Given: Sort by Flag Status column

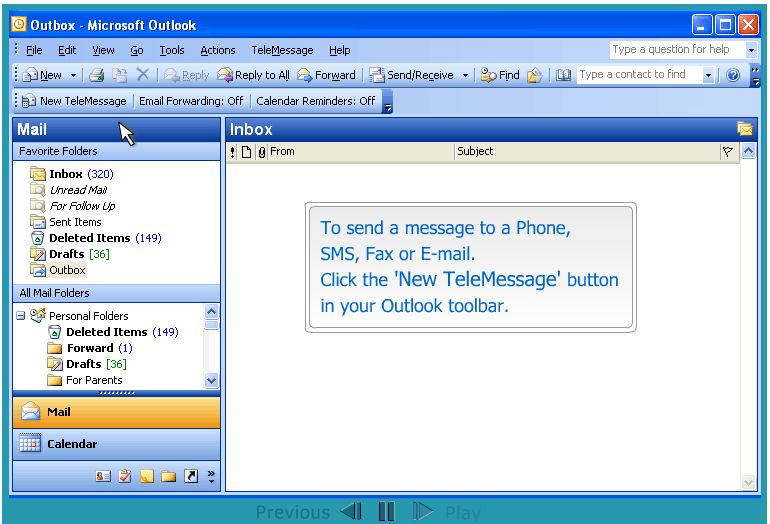Looking at the screenshot, I should 728,152.
